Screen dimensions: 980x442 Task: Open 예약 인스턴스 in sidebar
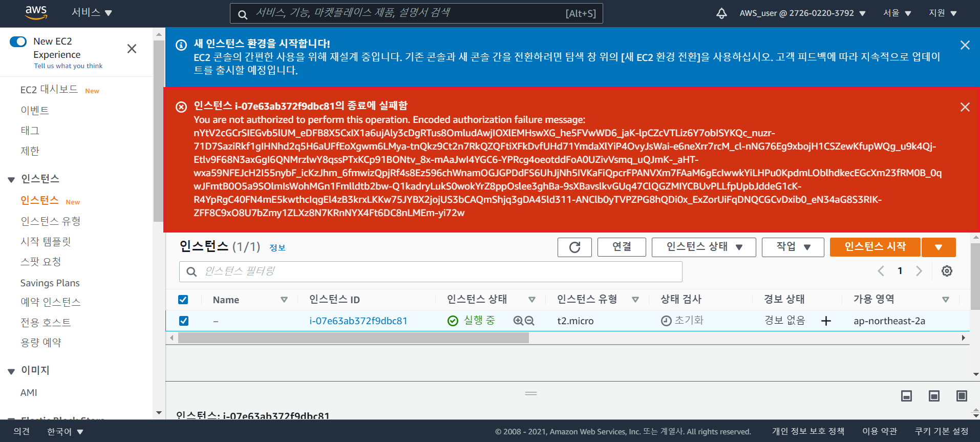(x=51, y=302)
